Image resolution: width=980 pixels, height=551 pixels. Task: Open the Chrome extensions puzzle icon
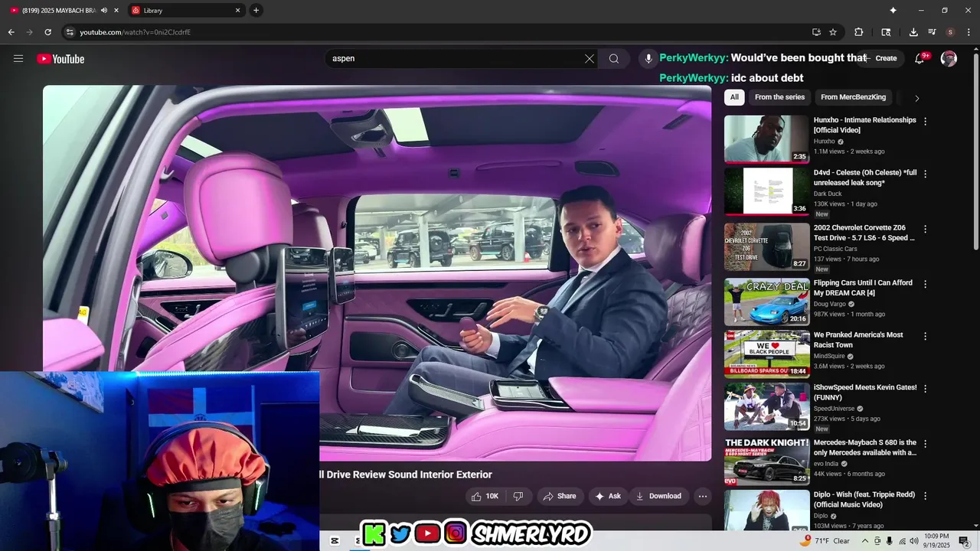tap(858, 32)
